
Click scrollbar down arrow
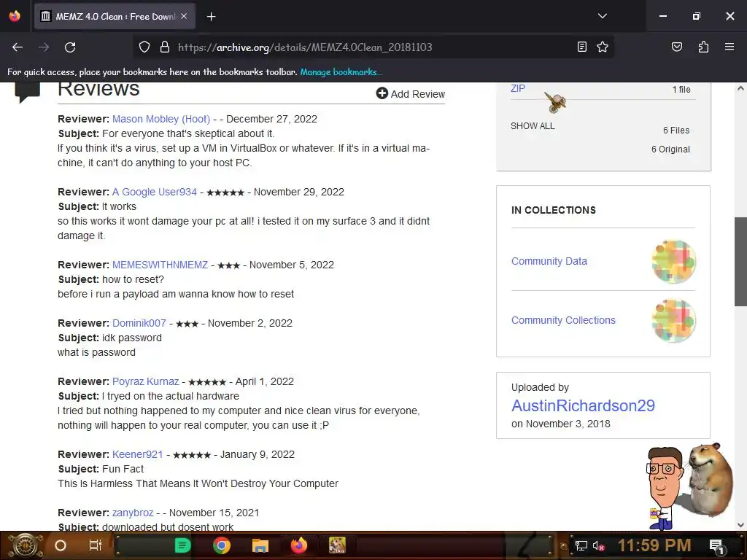[x=740, y=525]
